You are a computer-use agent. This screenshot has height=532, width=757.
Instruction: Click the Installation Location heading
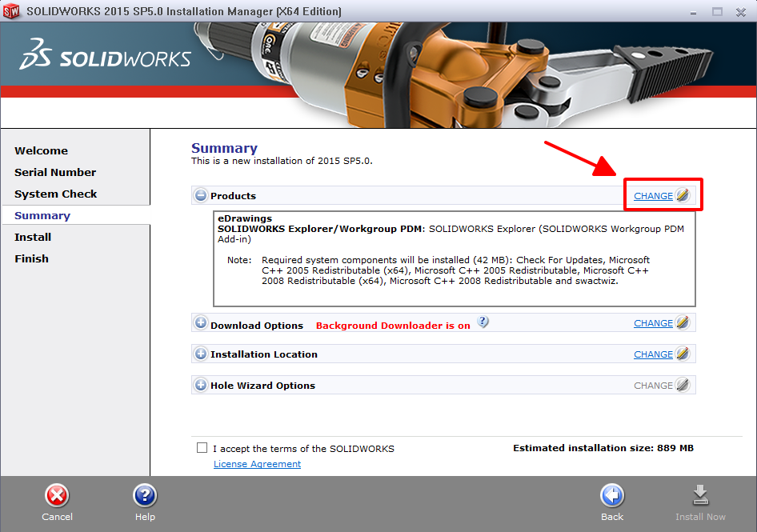(x=263, y=354)
